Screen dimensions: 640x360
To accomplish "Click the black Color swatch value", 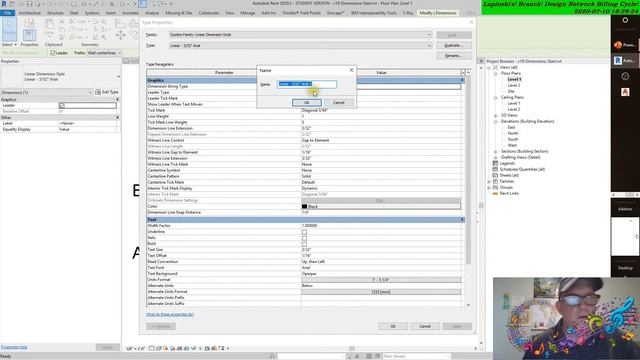I will point(381,207).
